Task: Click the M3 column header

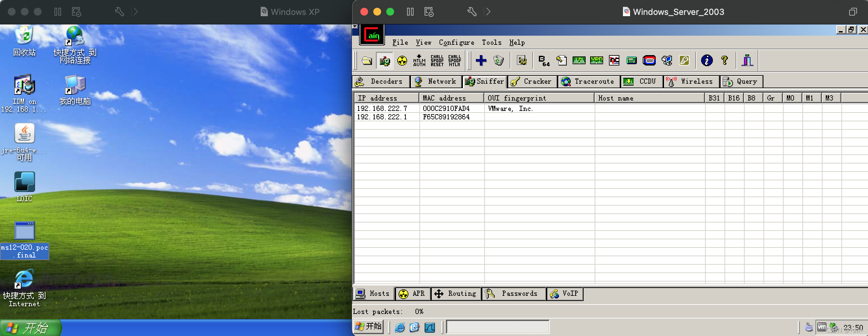Action: coord(831,98)
